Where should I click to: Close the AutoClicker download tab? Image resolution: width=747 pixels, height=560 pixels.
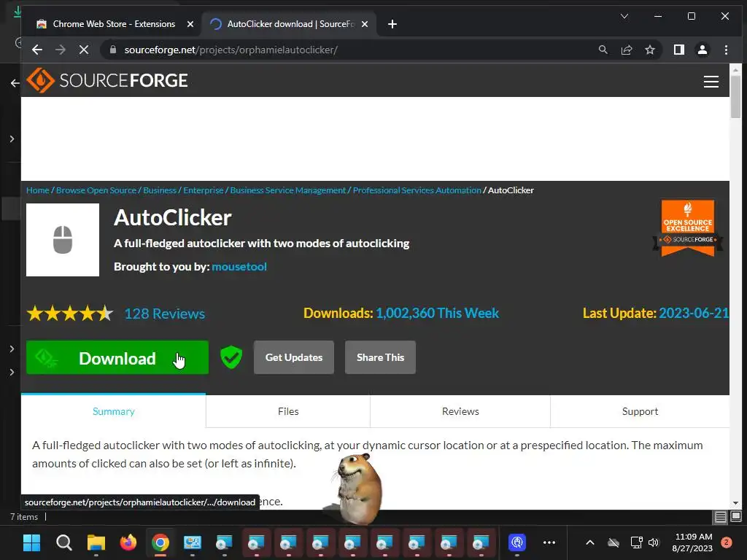pos(365,24)
